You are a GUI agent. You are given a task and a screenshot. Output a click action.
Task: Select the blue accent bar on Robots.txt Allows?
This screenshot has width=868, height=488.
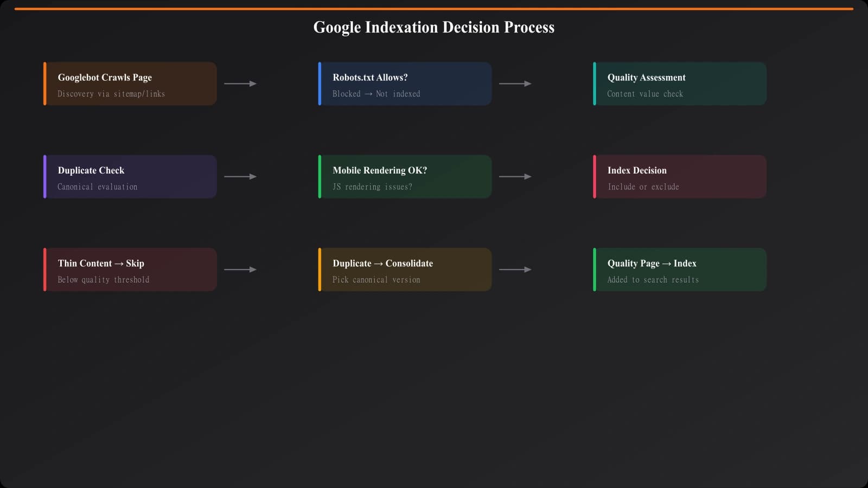[x=320, y=84]
